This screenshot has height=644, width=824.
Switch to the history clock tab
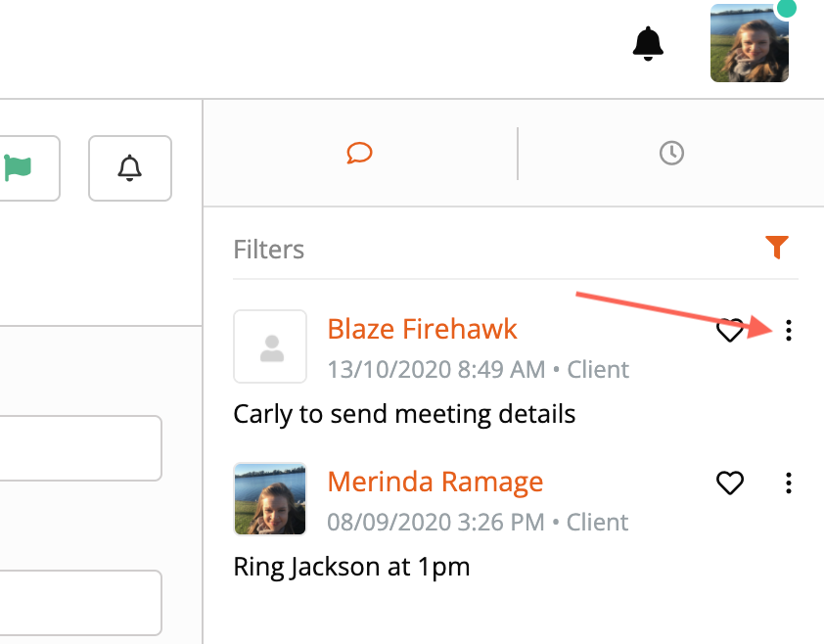pyautogui.click(x=671, y=154)
